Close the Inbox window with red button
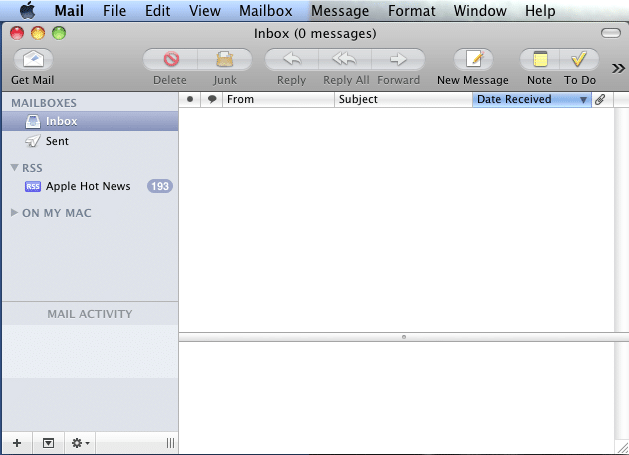 point(17,33)
